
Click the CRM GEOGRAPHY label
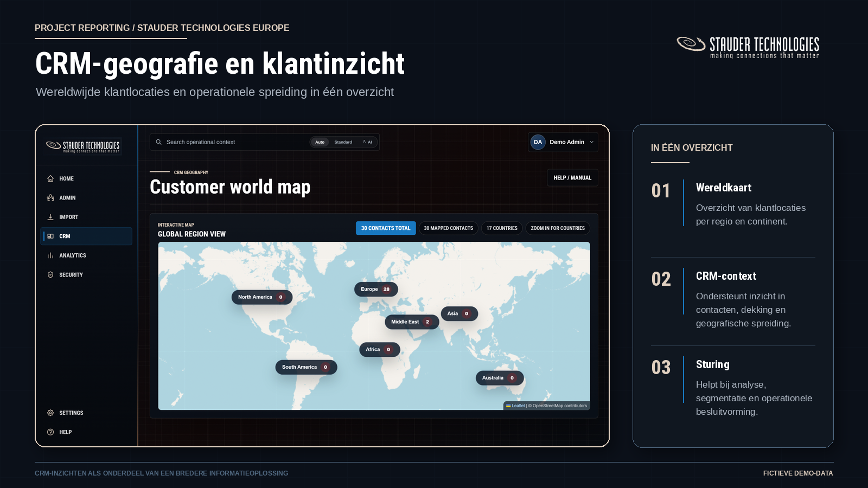tap(191, 172)
